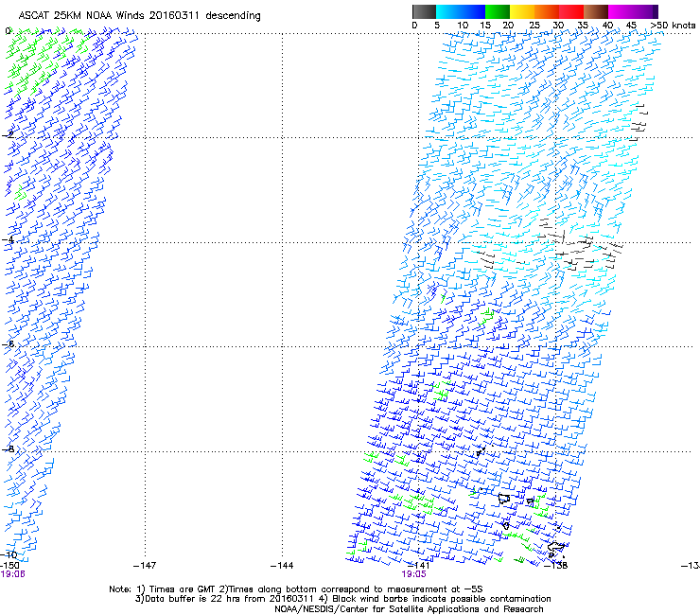Click the latitude label -8

coord(8,448)
